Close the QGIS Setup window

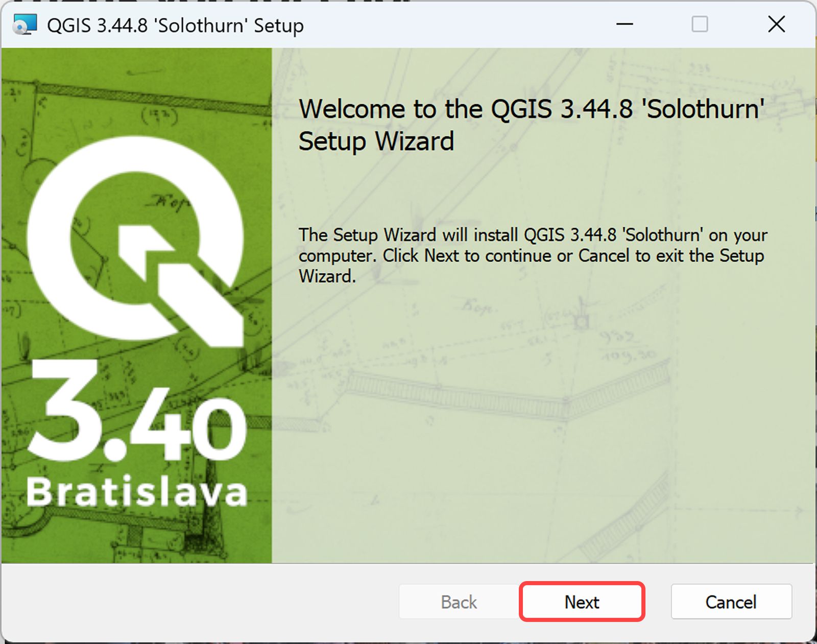(777, 24)
